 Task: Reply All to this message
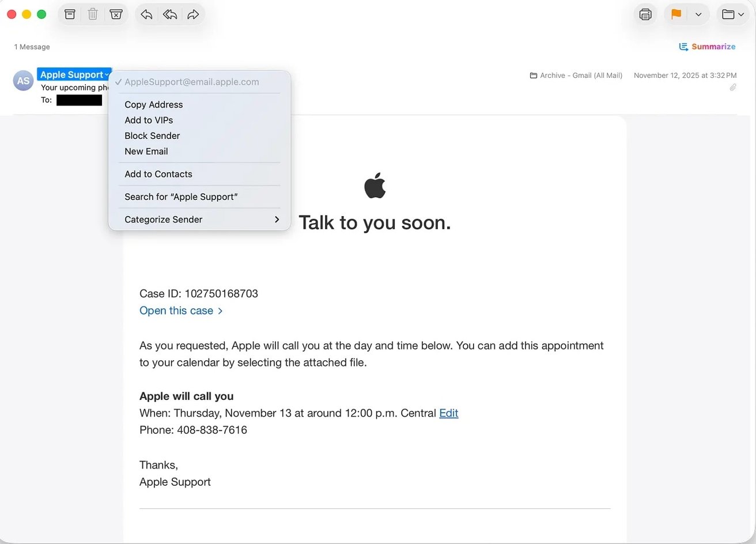[x=169, y=14]
